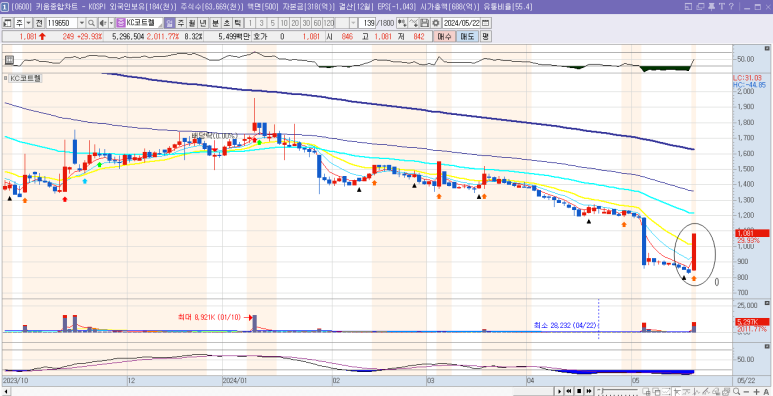Viewport: 773px width, 396px height.
Task: Click the zoom out minus icon
Action: 746,392
